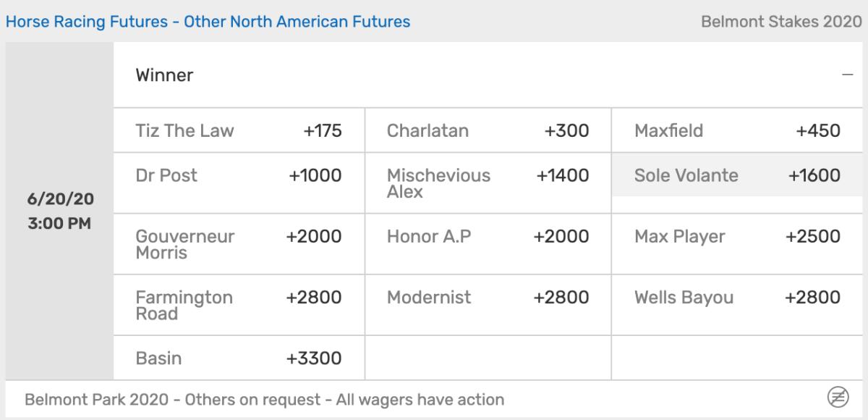Add Dr Post +1000 to bet slip
Image resolution: width=868 pixels, height=420 pixels.
coord(239,175)
